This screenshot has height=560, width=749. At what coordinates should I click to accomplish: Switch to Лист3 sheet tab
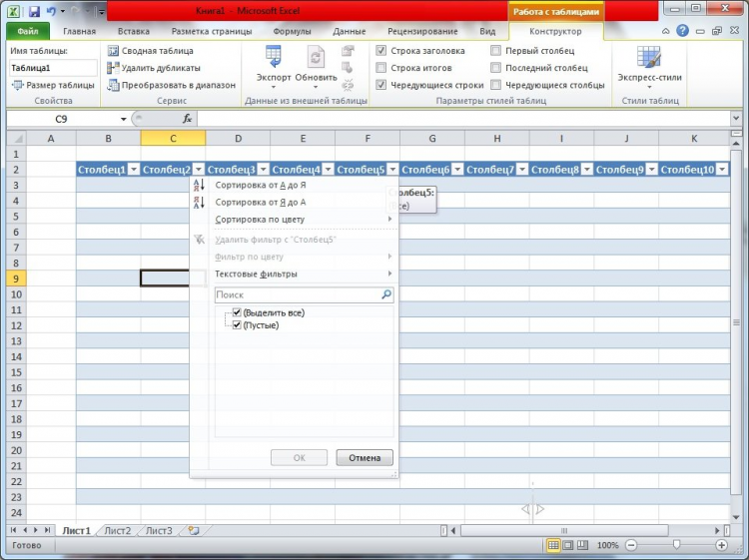pyautogui.click(x=159, y=530)
